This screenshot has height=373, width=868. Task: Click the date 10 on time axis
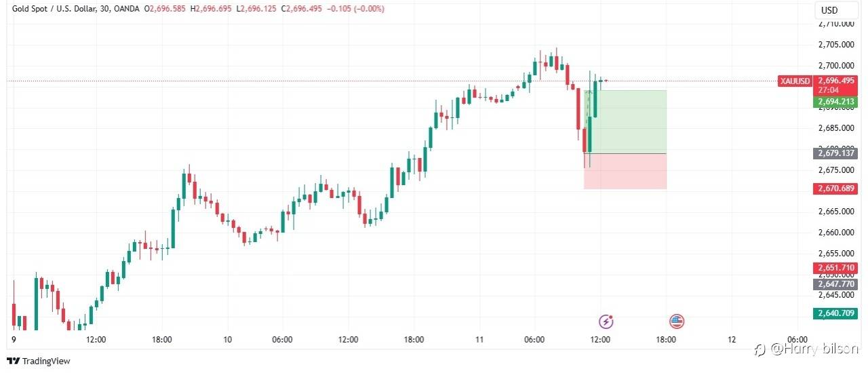(228, 339)
